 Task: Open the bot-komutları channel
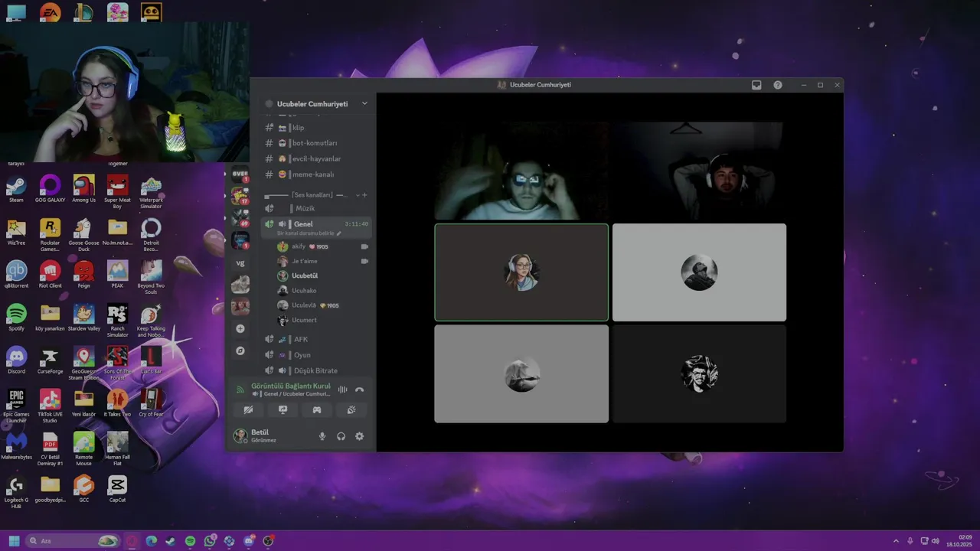(x=316, y=143)
